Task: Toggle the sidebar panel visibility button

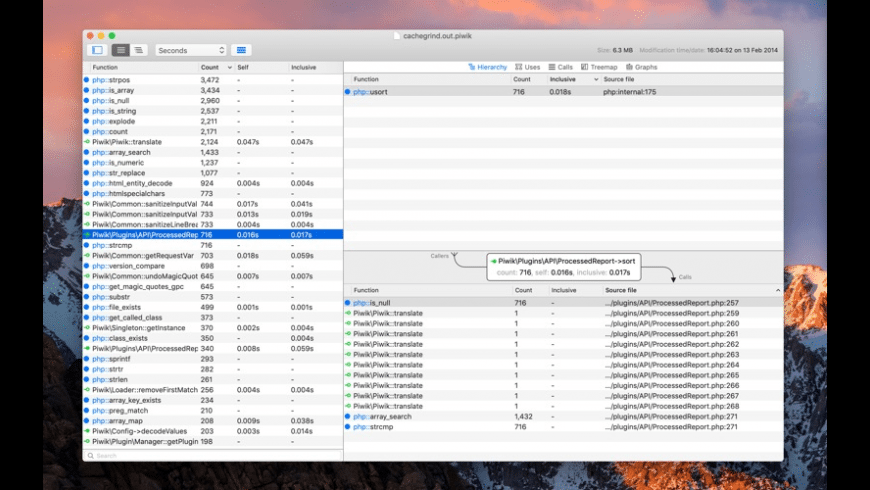Action: pyautogui.click(x=98, y=50)
